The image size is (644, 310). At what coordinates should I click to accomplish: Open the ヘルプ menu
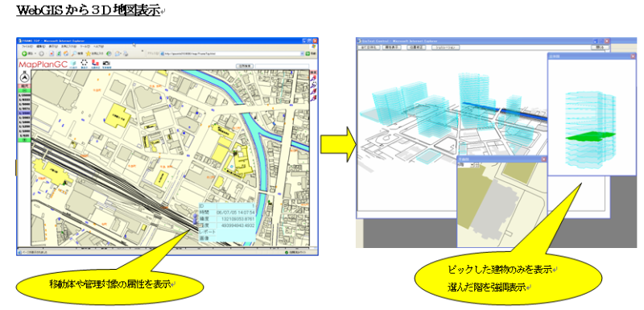point(98,47)
